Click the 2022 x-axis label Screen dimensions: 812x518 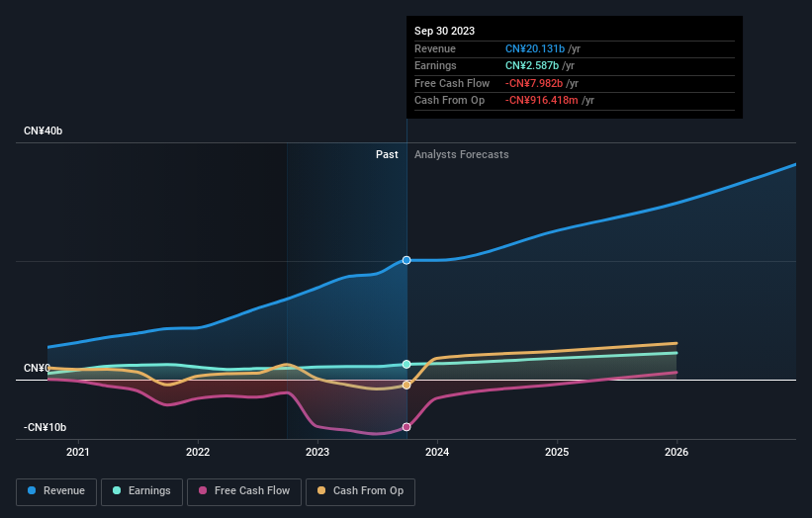[198, 453]
